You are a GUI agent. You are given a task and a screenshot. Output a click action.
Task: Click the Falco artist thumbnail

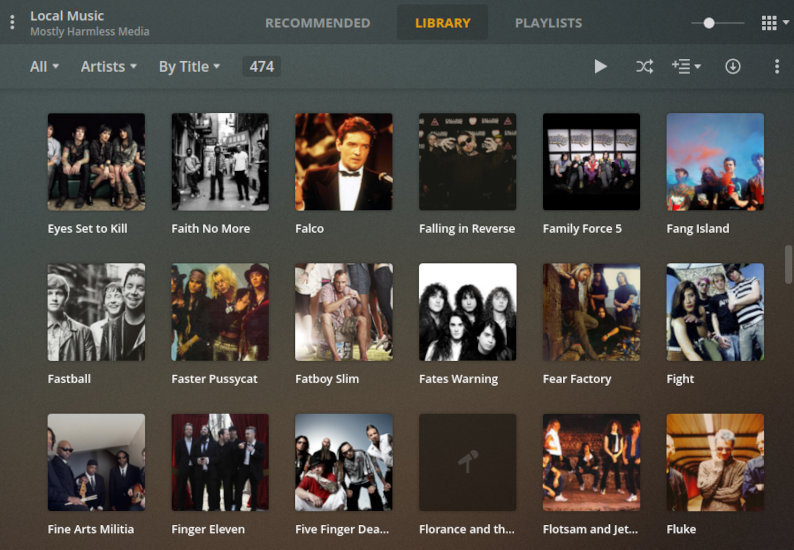point(343,161)
